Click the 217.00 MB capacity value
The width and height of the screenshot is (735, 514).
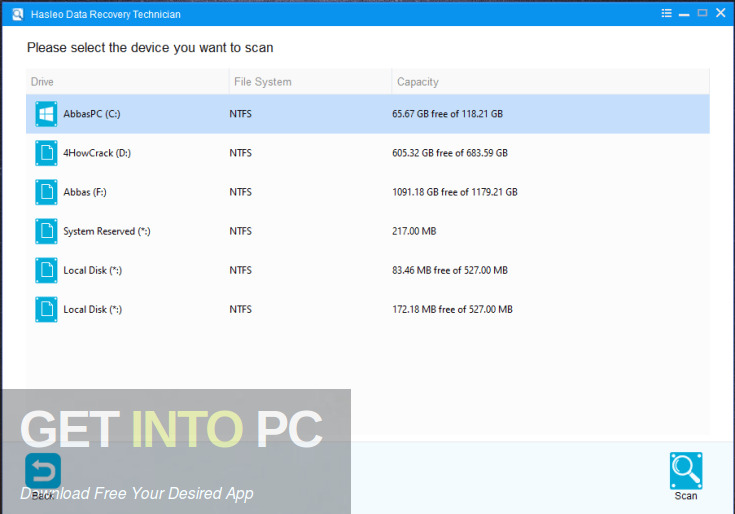pyautogui.click(x=414, y=231)
